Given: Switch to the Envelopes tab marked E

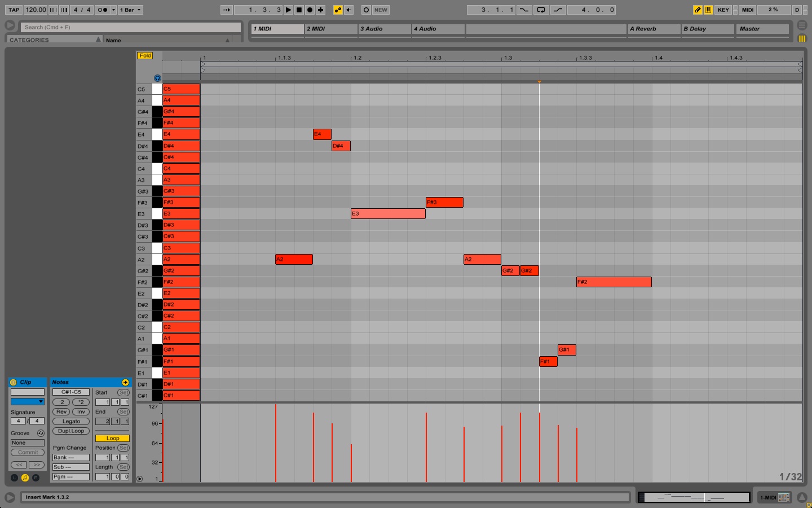Looking at the screenshot, I should (36, 478).
